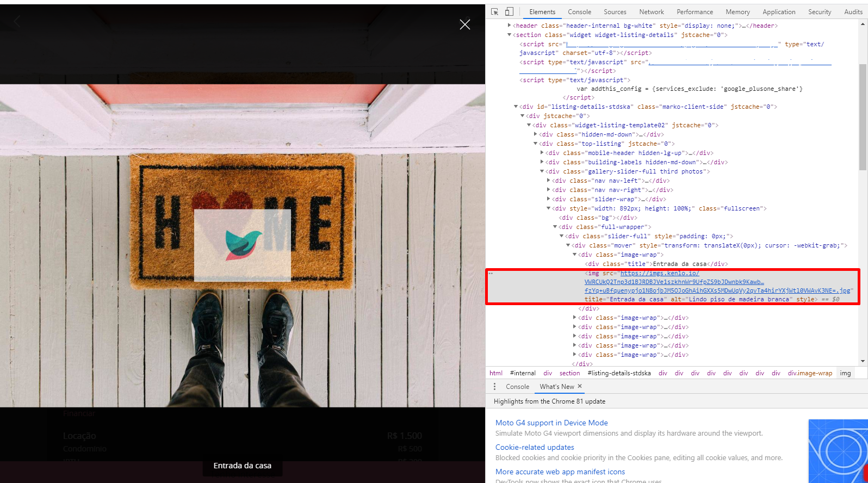Click the '#listing-details-stdska' breadcrumb
This screenshot has width=868, height=483.
tap(619, 373)
